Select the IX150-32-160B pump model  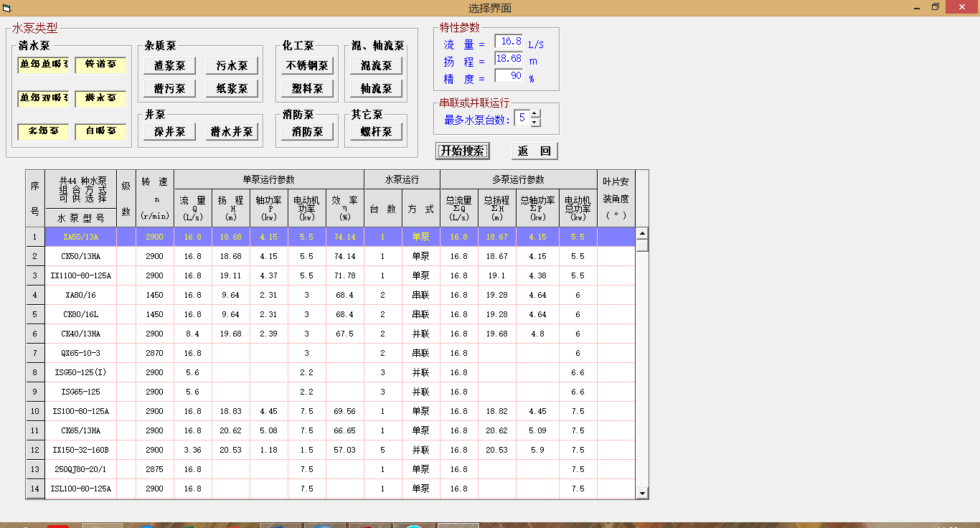pyautogui.click(x=80, y=450)
